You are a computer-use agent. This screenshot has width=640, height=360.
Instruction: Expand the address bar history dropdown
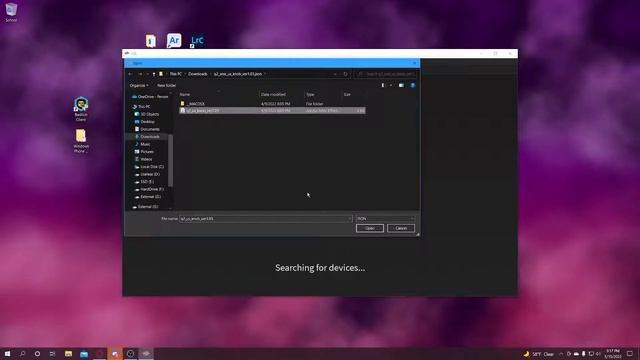tap(335, 74)
